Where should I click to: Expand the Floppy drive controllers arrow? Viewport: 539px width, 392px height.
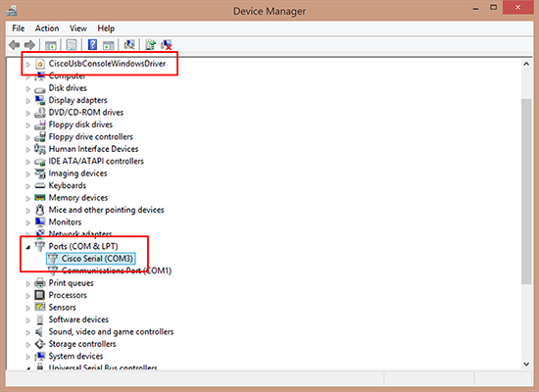[x=28, y=137]
